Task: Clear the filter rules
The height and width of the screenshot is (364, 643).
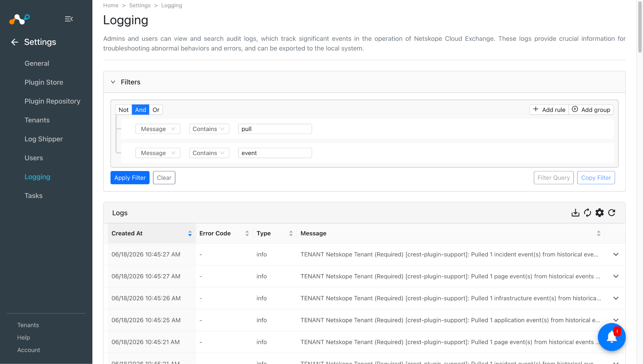Action: coord(164,178)
